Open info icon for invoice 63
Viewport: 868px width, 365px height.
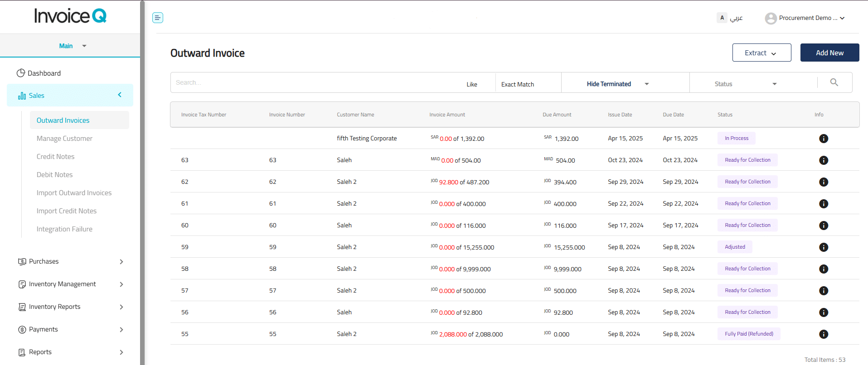coord(824,160)
